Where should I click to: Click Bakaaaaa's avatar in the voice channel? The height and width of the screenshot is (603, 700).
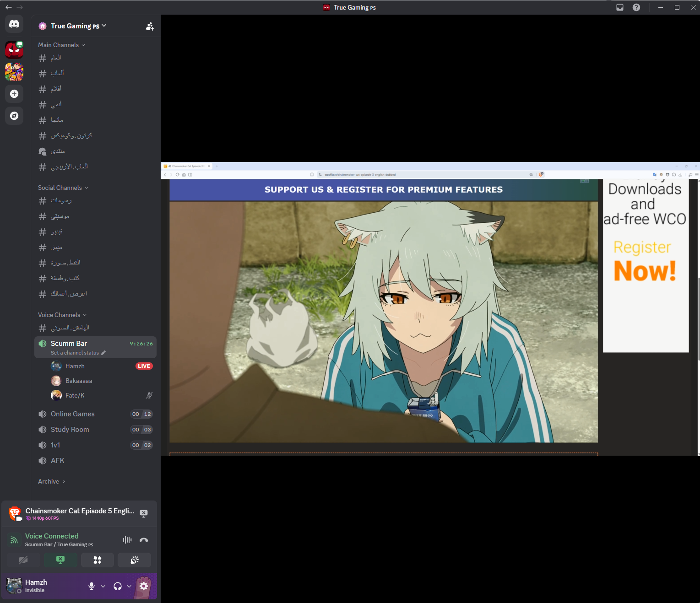click(x=56, y=381)
